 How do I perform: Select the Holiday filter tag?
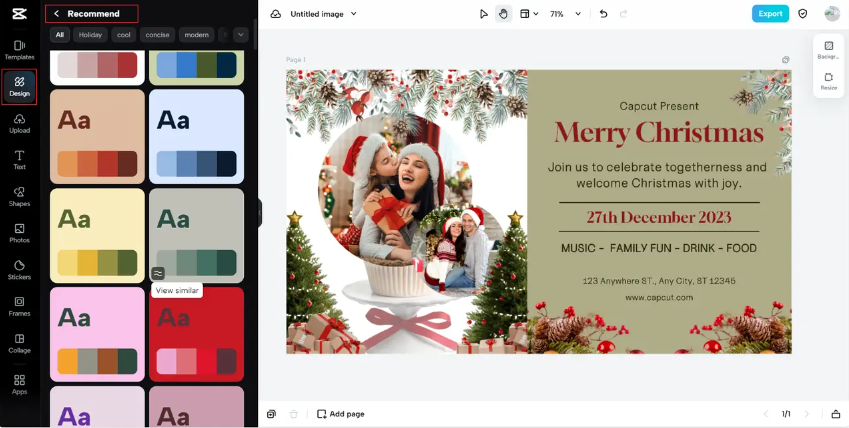coord(90,35)
